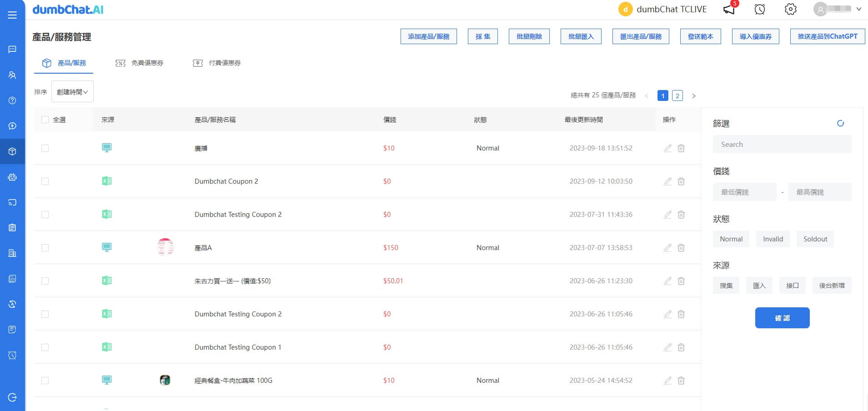
Task: Switch to the 產品/服務 tab
Action: click(x=64, y=63)
